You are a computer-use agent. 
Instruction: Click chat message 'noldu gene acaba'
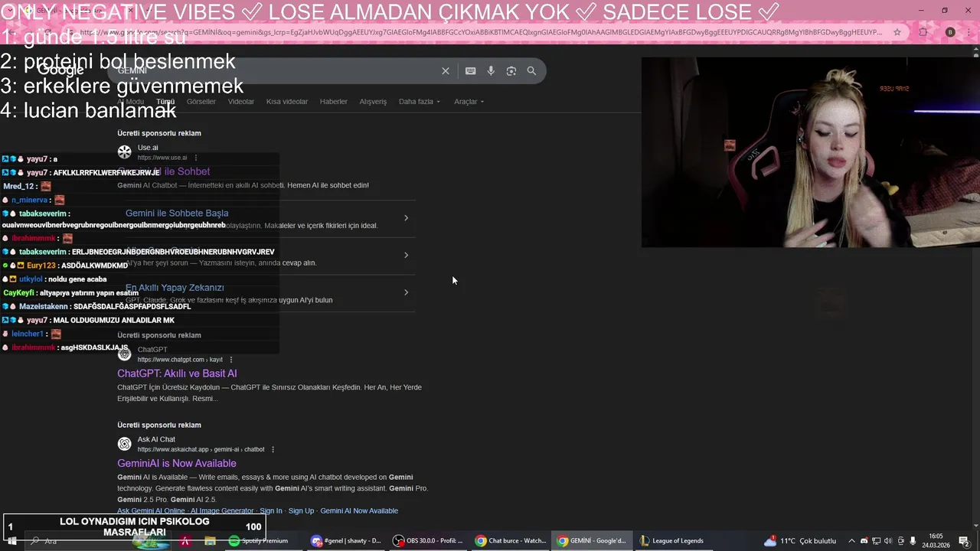tap(77, 279)
